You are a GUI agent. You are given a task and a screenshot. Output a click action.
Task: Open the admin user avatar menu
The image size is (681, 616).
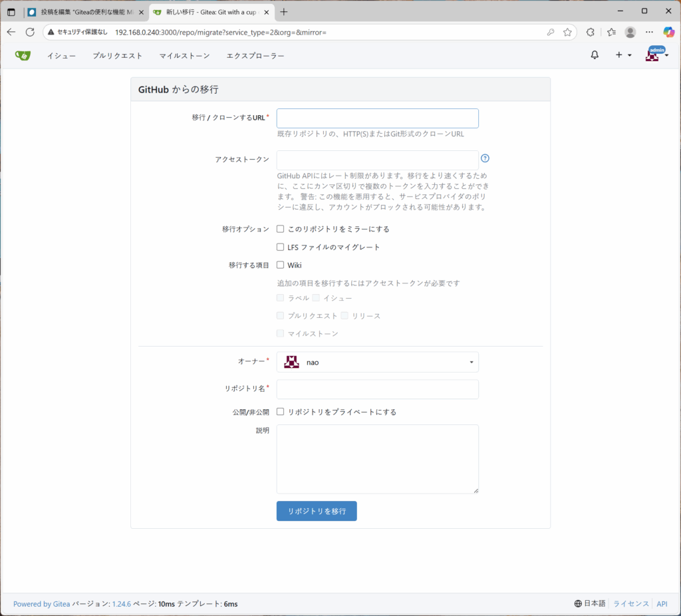656,55
